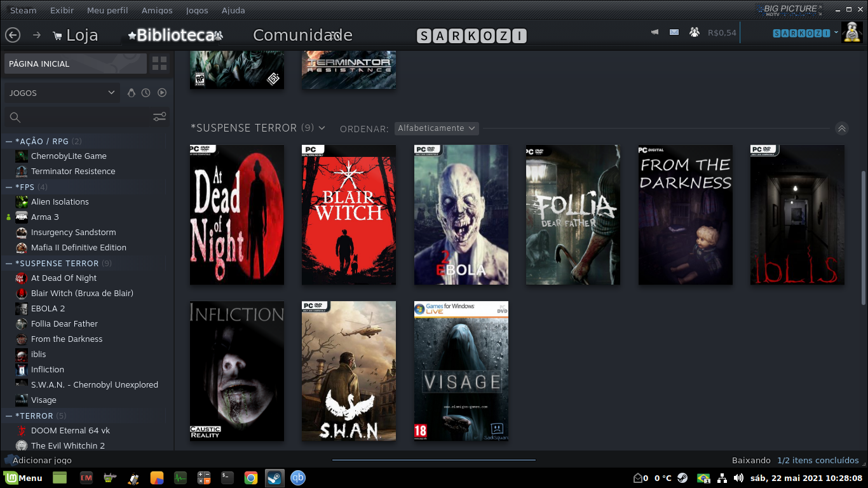Image resolution: width=868 pixels, height=488 pixels.
Task: Open advanced filter sliders icon
Action: click(x=159, y=117)
